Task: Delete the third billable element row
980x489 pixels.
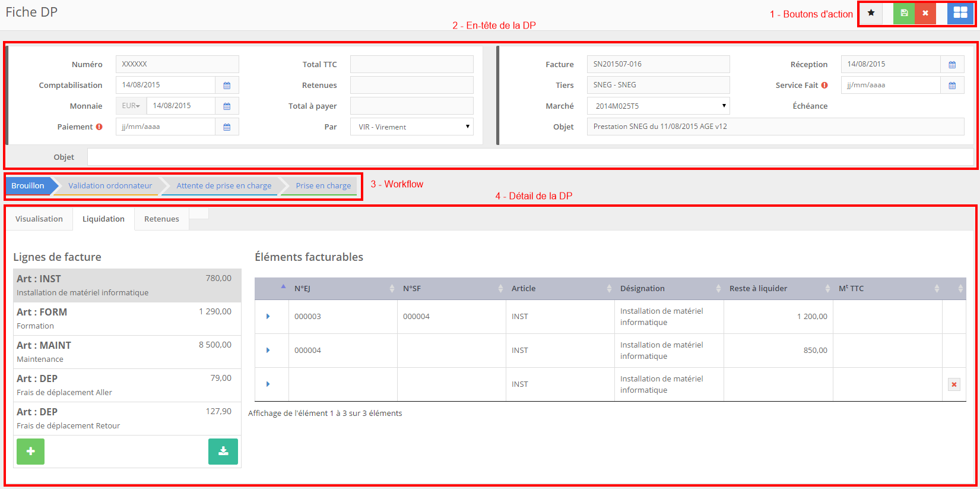Action: coord(954,384)
